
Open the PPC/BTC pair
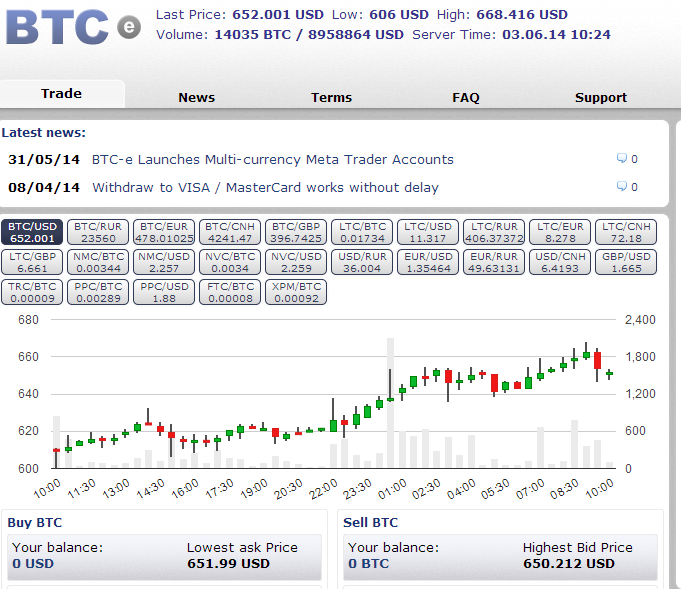tap(98, 292)
